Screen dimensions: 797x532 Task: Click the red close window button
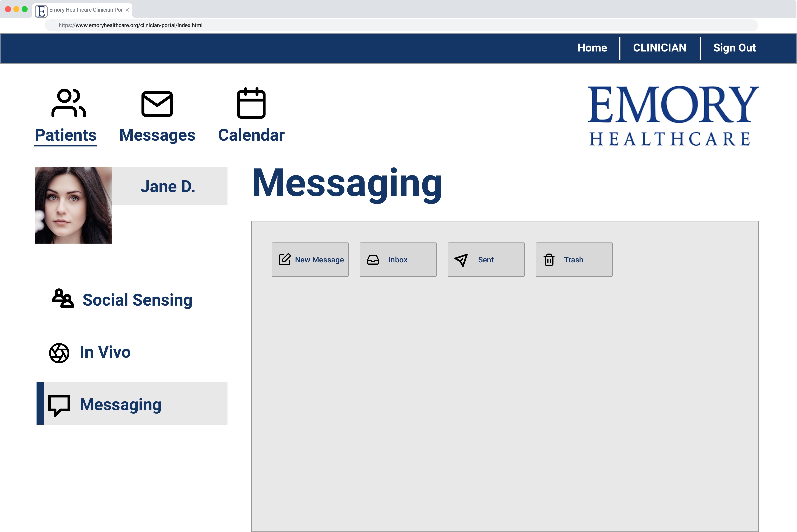click(x=8, y=9)
